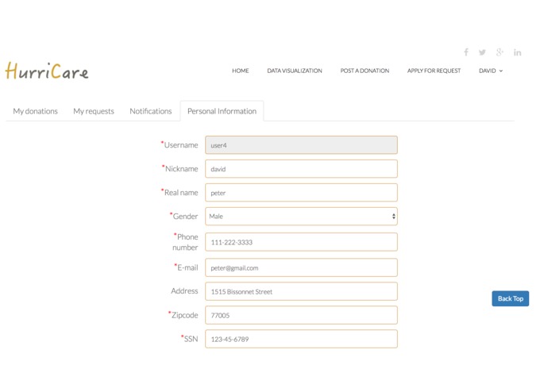Focus the Nickname input field
552x392 pixels.
click(x=301, y=169)
